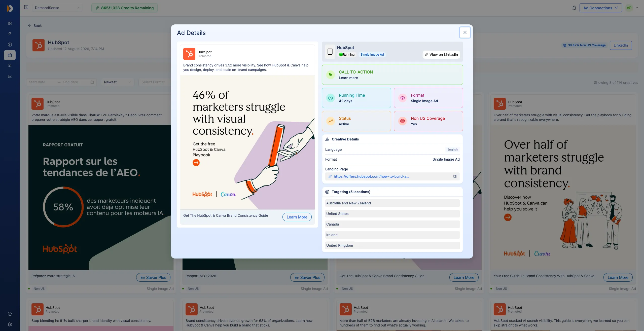This screenshot has height=331, width=644.
Task: Go Back to previous page
Action: coord(35,26)
